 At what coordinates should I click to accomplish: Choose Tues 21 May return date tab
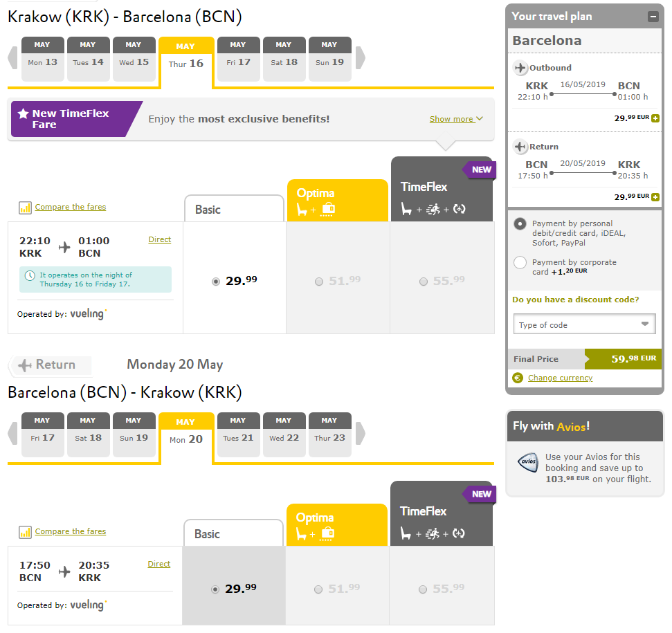[x=239, y=434]
